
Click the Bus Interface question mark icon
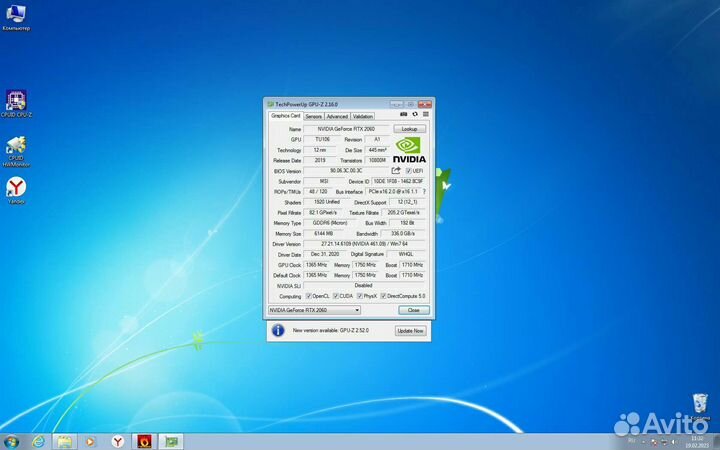[x=424, y=191]
